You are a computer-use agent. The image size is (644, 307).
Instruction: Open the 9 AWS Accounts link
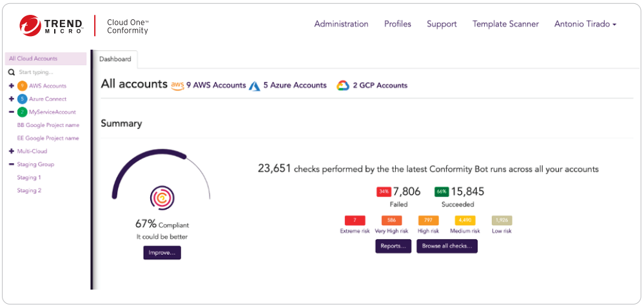point(216,86)
